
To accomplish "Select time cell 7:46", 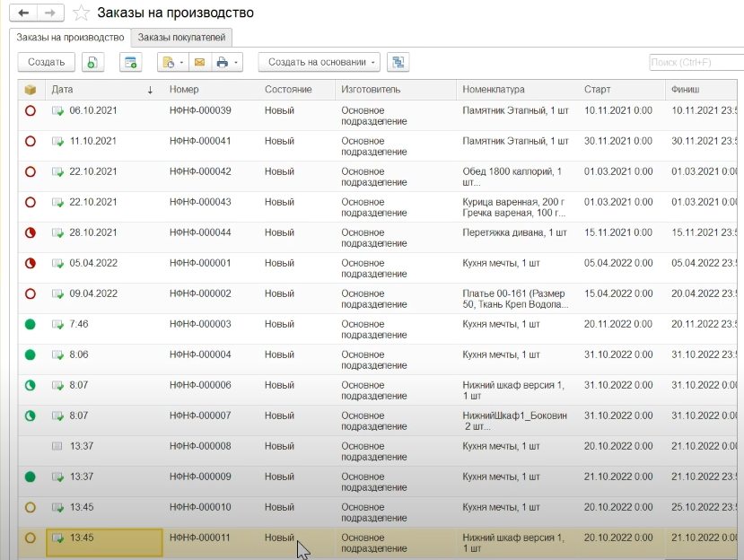I will click(79, 324).
